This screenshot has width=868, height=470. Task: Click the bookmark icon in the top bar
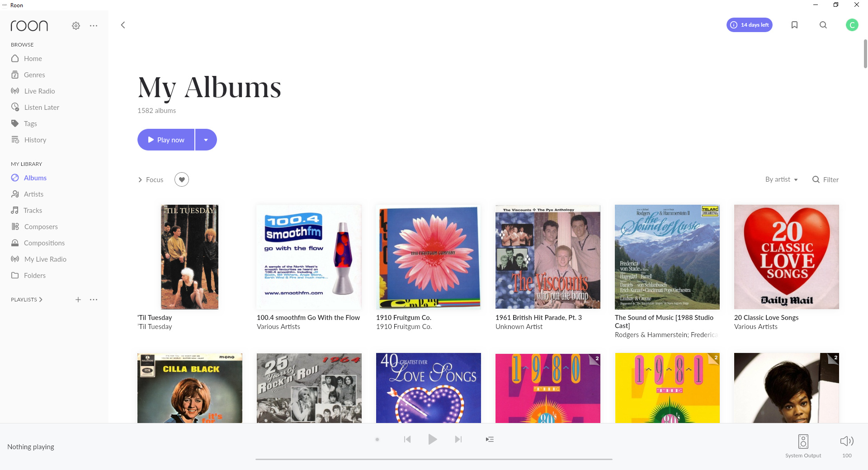coord(794,25)
